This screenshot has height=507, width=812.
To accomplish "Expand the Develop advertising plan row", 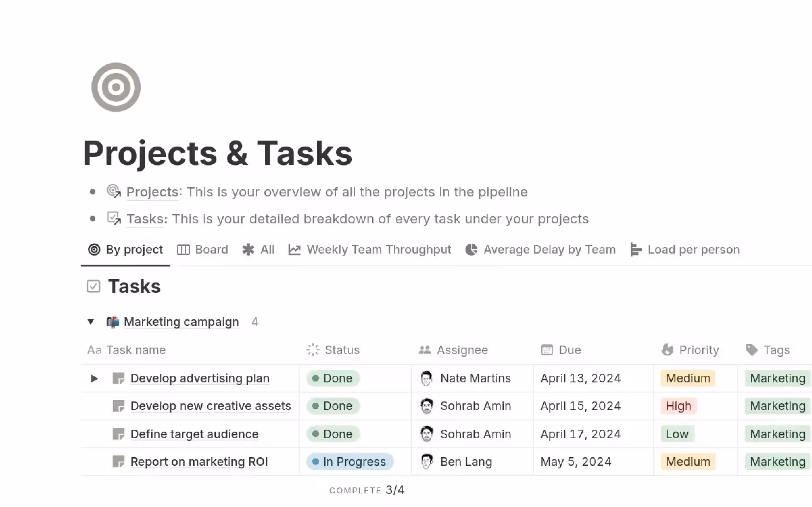I will (x=94, y=378).
